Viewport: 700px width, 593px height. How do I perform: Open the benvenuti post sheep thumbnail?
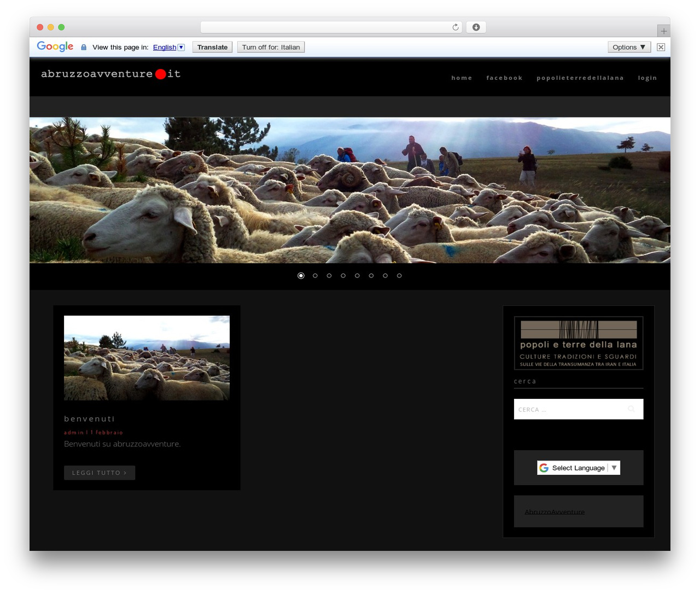[147, 358]
